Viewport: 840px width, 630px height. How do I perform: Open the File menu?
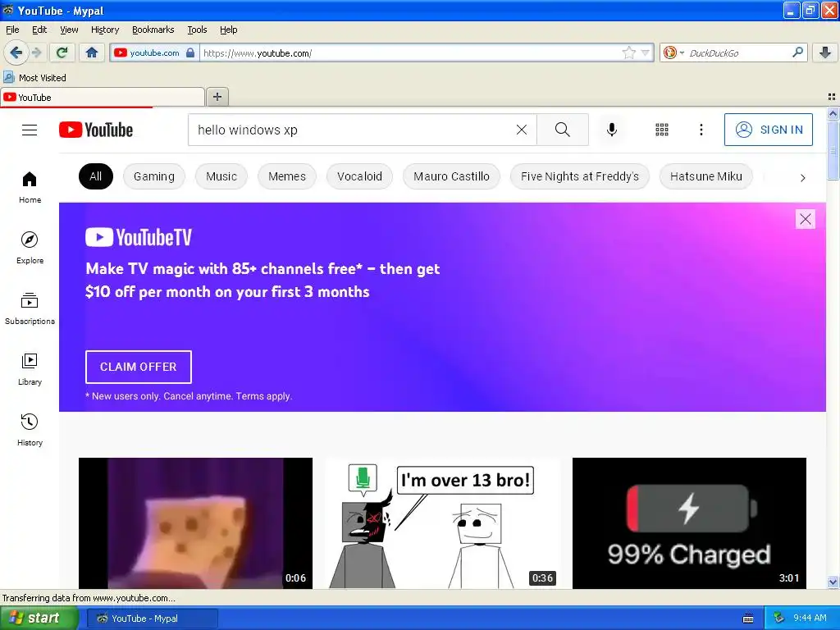point(12,30)
